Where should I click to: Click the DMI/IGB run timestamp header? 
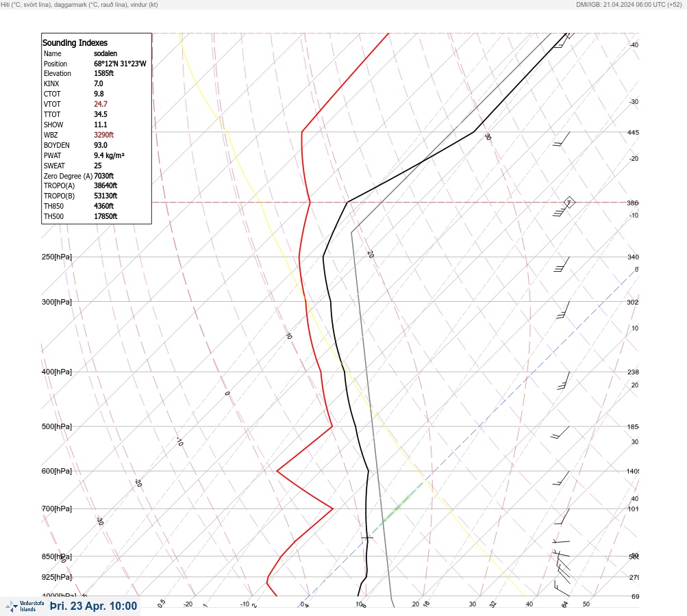629,4
